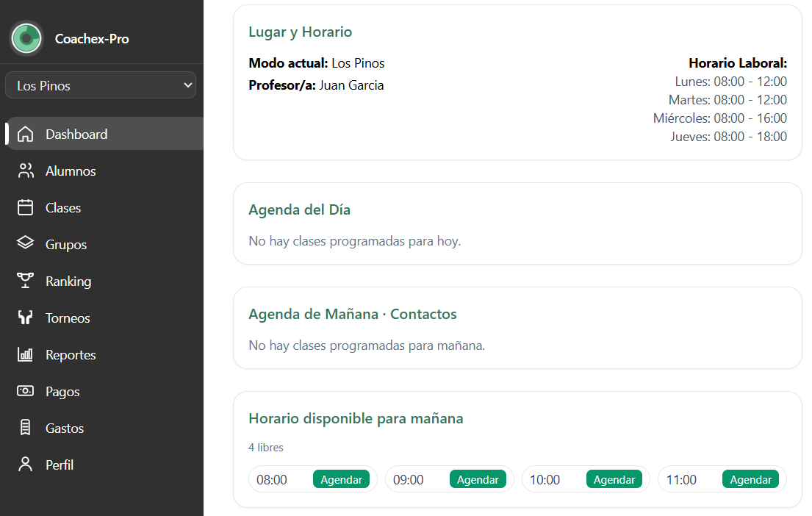Open Alumnos via the people icon
This screenshot has width=812, height=516.
coord(26,171)
